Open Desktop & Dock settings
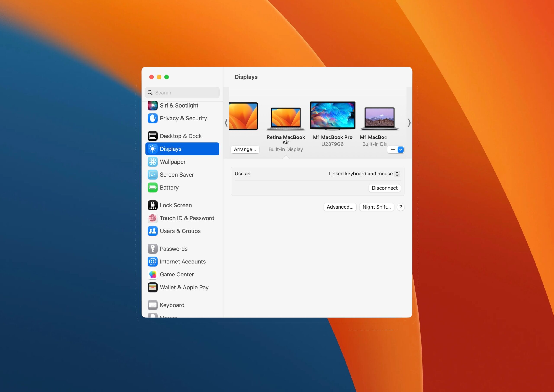554x392 pixels. point(180,136)
